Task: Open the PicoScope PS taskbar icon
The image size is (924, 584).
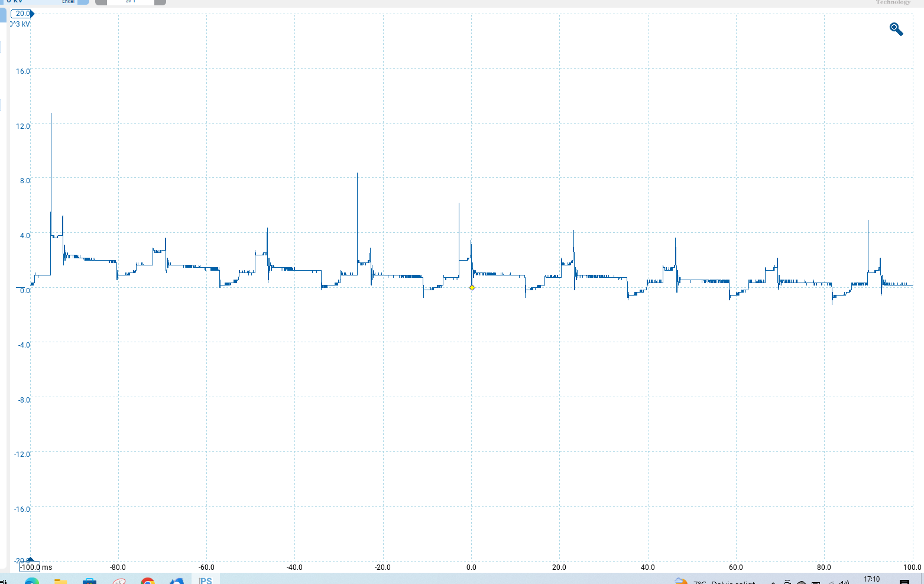Action: (x=205, y=580)
